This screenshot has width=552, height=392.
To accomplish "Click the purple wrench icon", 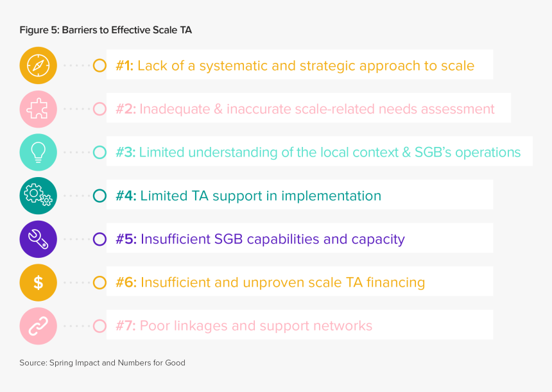I will pyautogui.click(x=38, y=239).
